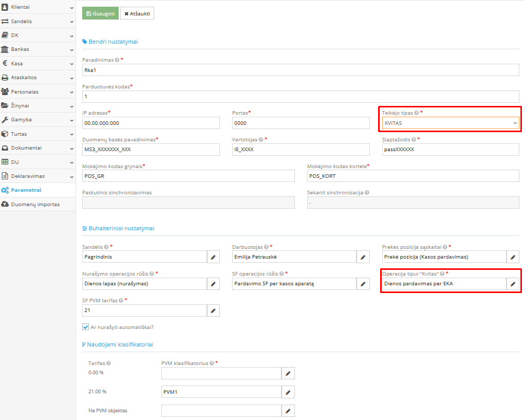The width and height of the screenshot is (524, 420).
Task: Expand the Klientai sidebar menu
Action: coord(38,7)
